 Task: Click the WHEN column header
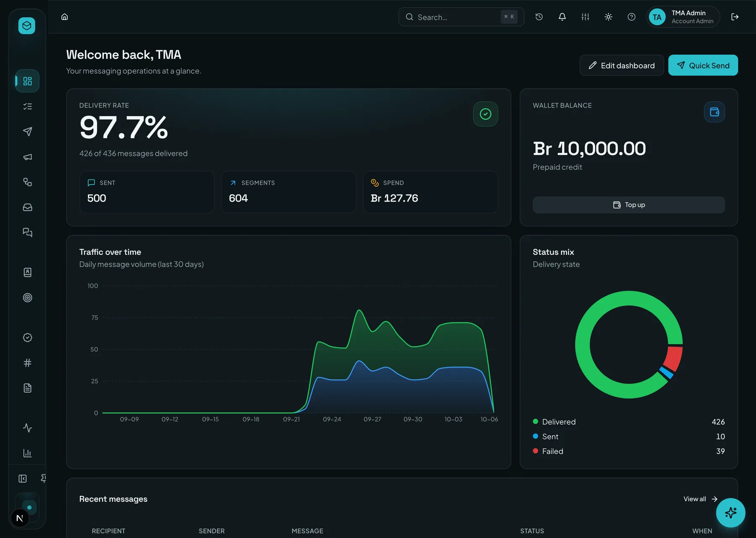[x=702, y=531]
